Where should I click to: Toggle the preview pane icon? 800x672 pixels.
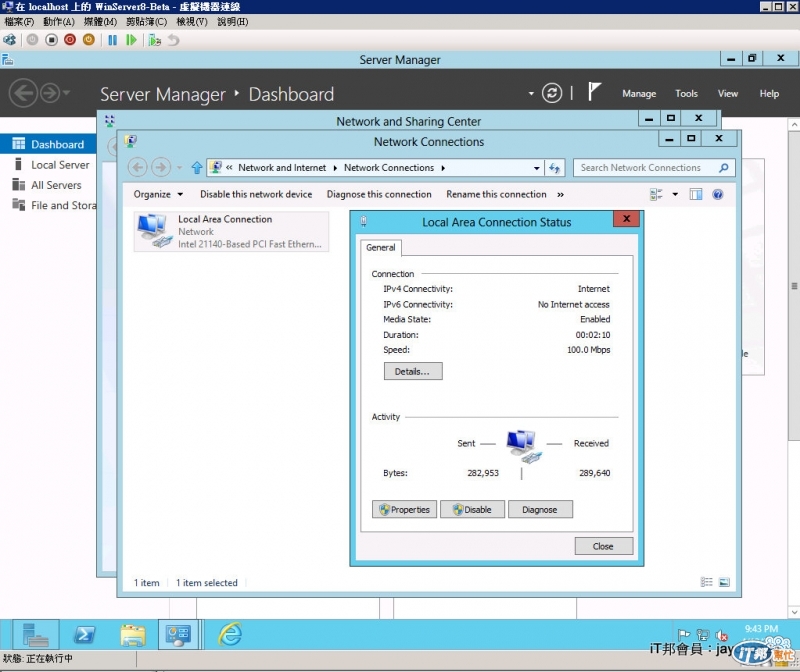(x=695, y=194)
